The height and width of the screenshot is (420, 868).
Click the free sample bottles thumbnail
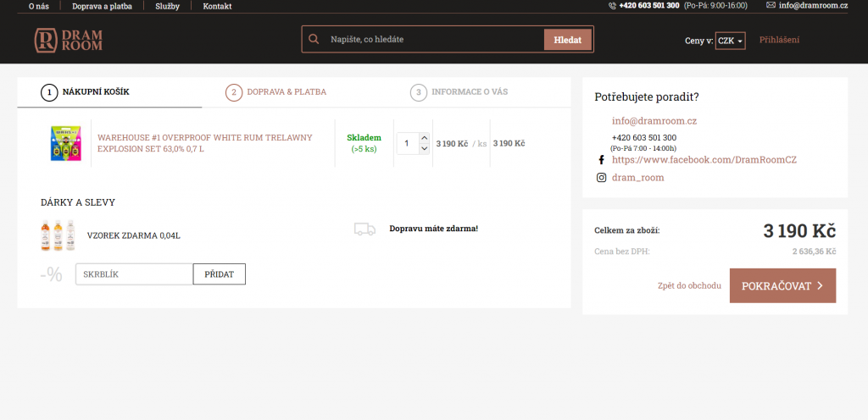[58, 235]
